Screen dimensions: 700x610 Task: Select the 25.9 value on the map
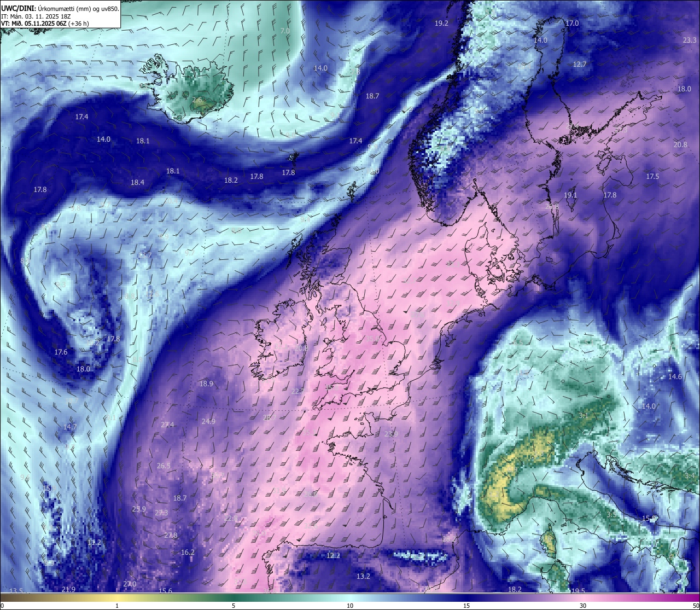pos(139,509)
